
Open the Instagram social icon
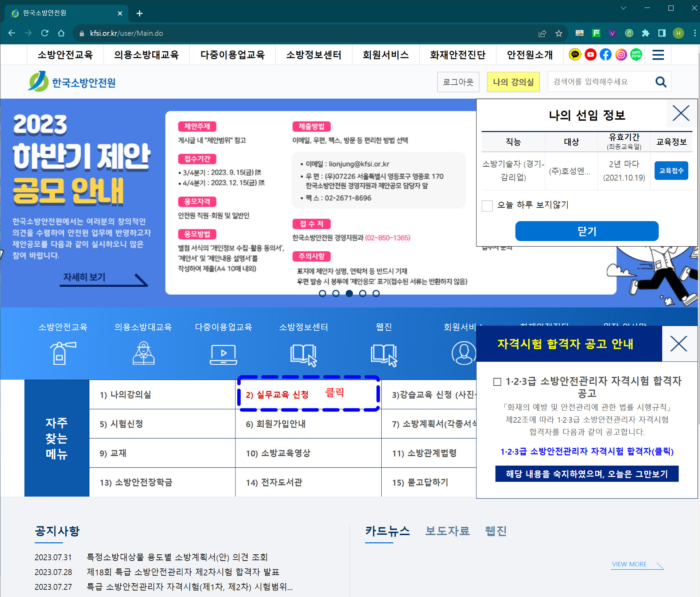pos(621,55)
